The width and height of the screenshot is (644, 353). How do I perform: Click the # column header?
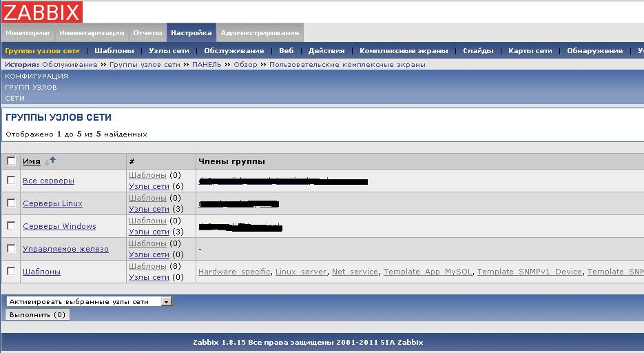[x=132, y=161]
